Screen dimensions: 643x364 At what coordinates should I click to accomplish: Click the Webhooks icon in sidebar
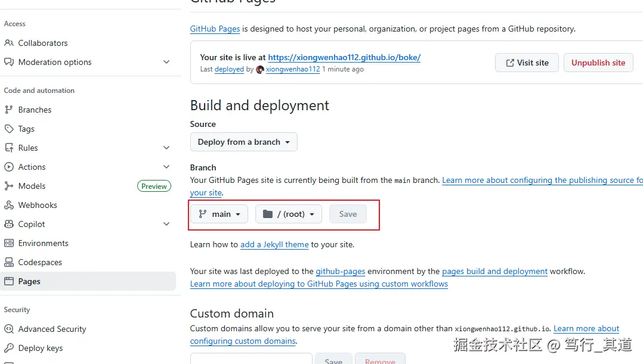coord(9,205)
